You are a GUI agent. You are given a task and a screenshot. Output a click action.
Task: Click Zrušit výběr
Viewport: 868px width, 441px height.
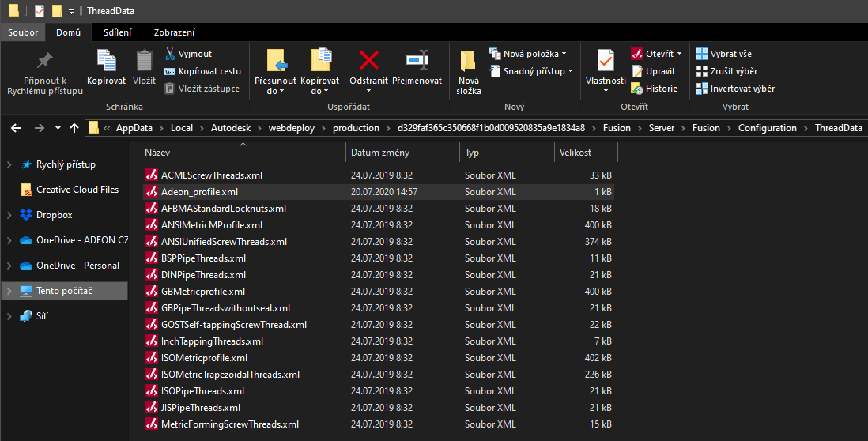pyautogui.click(x=726, y=71)
